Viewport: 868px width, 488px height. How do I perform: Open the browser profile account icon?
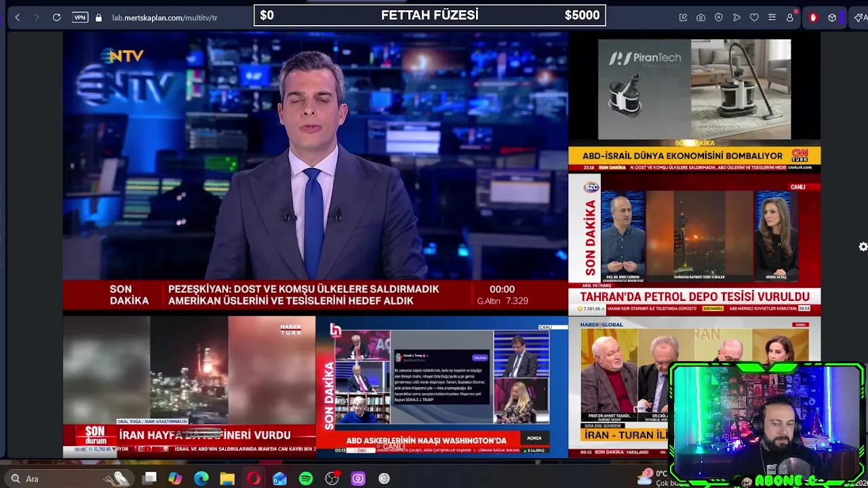coord(790,18)
